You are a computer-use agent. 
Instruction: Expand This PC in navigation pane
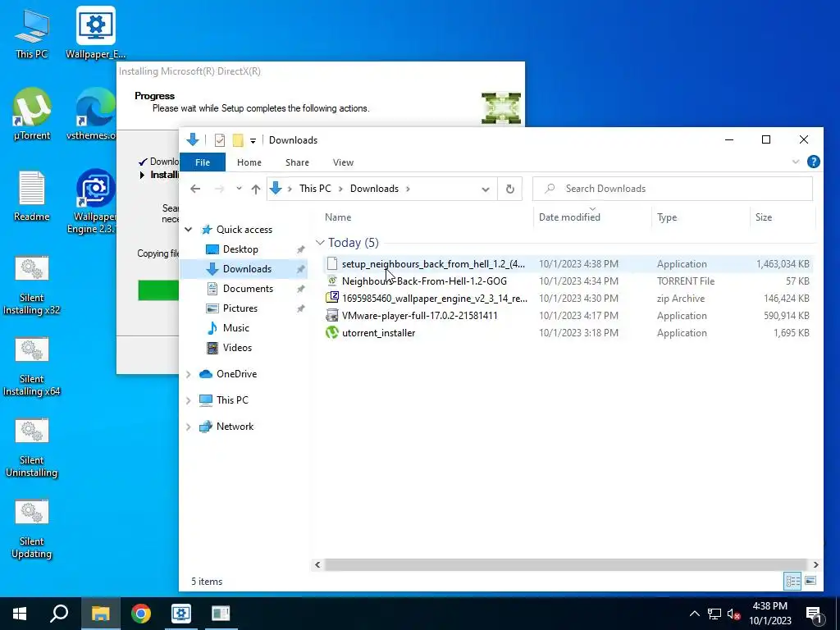[x=189, y=400]
